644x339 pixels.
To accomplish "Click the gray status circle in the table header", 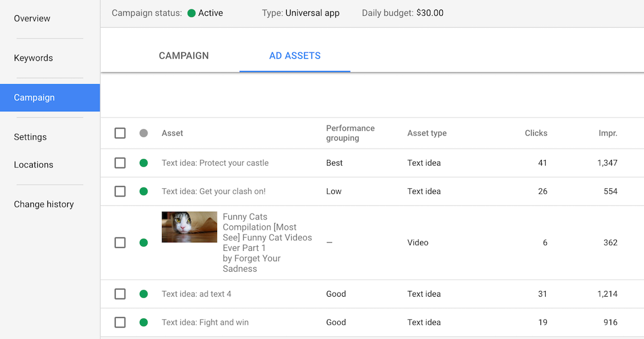I will (144, 133).
